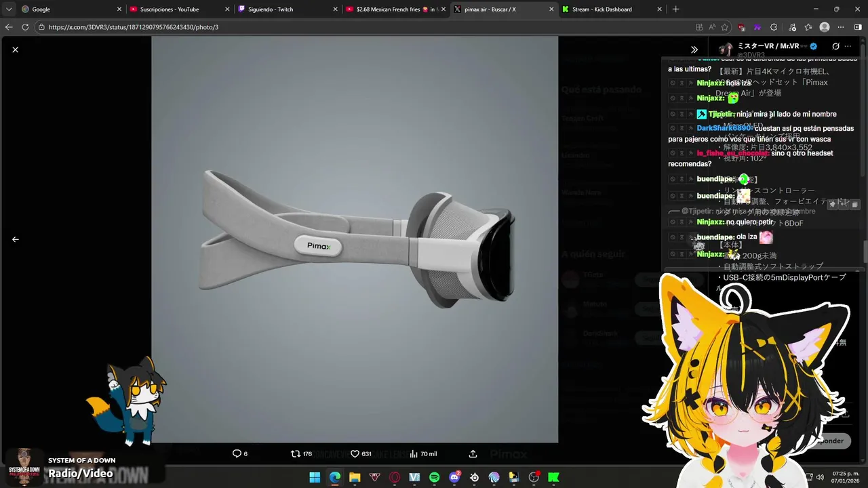Close the Google tab
Viewport: 868px width, 488px height.
pyautogui.click(x=119, y=9)
